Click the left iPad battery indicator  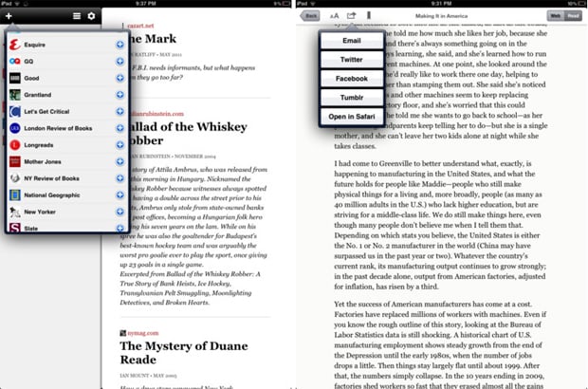coord(286,4)
